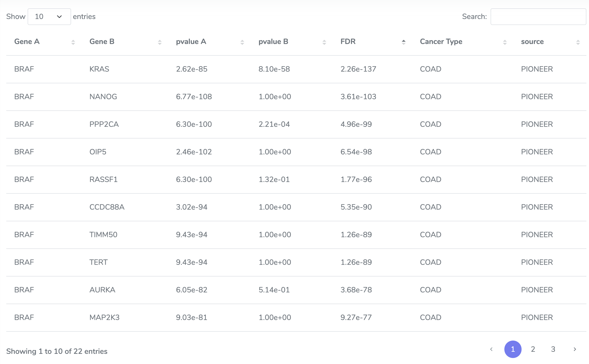
Task: Reverse FDR column sort order arrow
Action: coord(404,42)
